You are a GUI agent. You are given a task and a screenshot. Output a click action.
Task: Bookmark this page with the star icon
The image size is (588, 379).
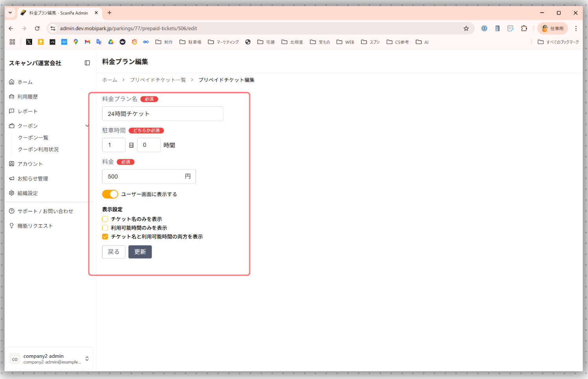coord(466,28)
